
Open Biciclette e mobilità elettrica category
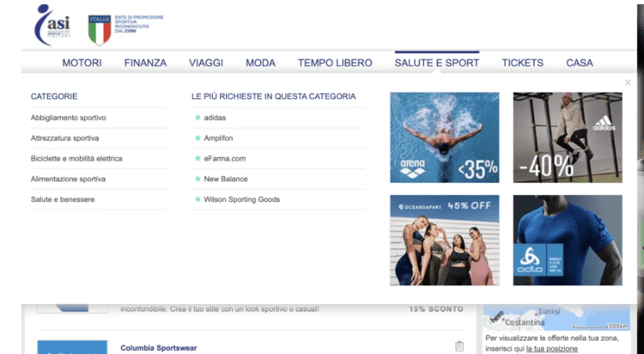(76, 158)
